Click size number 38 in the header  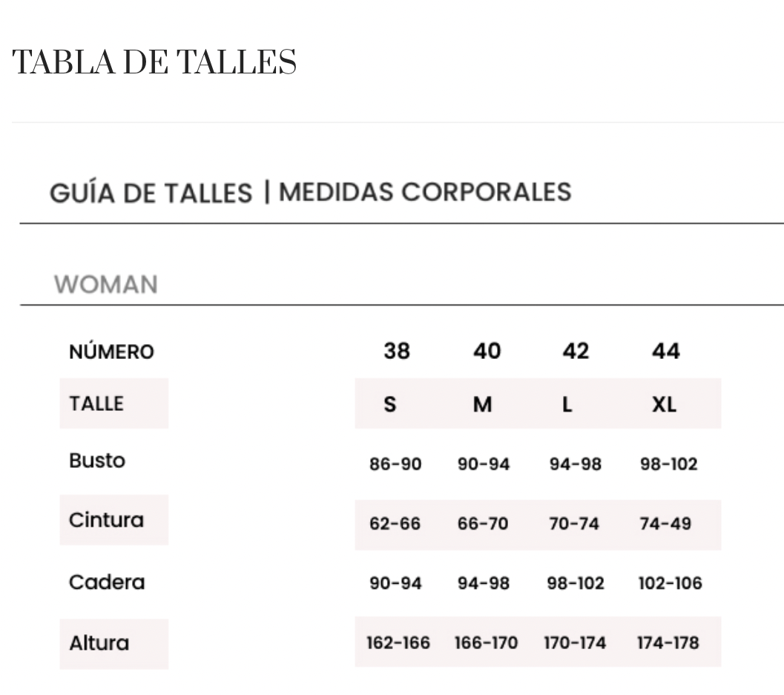tap(396, 351)
